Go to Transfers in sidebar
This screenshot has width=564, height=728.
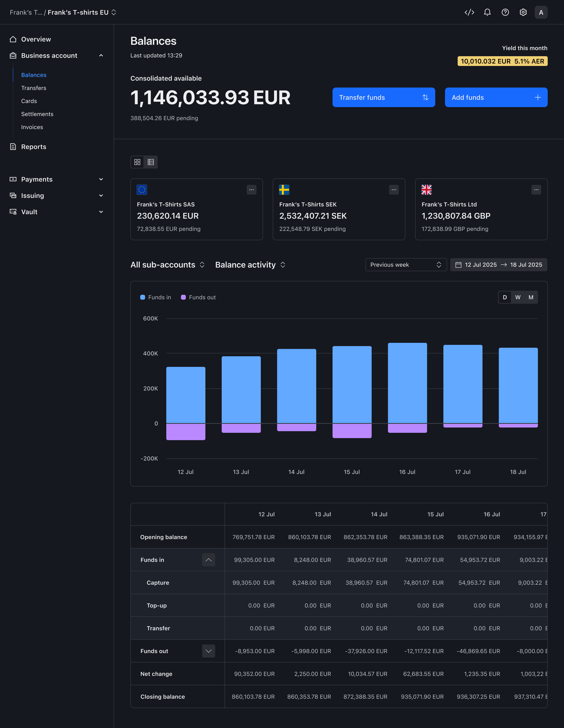point(34,88)
